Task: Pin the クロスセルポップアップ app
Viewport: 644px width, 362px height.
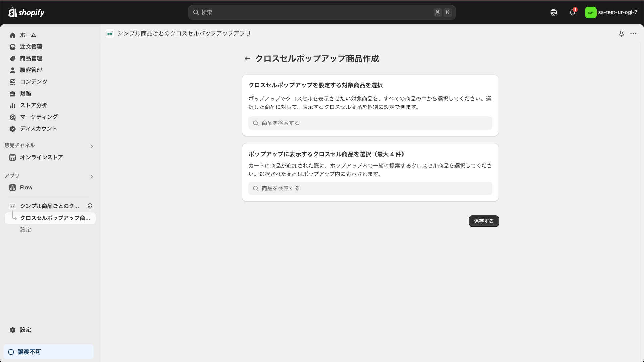Action: point(90,206)
